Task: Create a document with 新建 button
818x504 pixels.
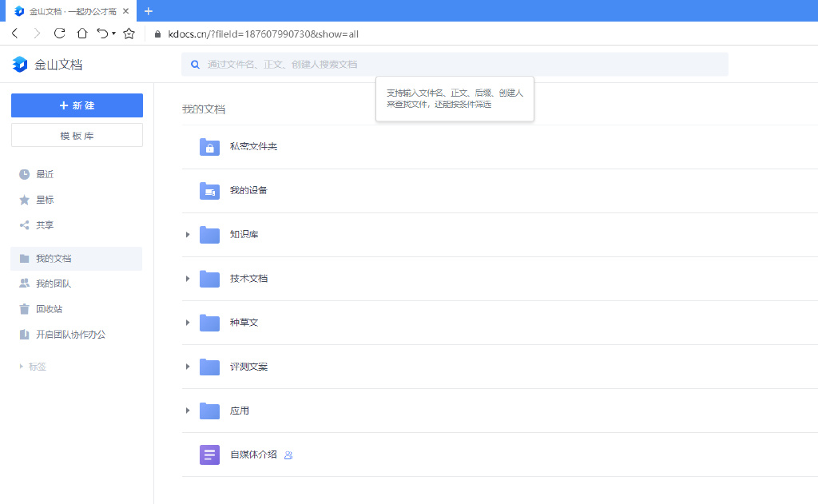Action: [x=77, y=105]
